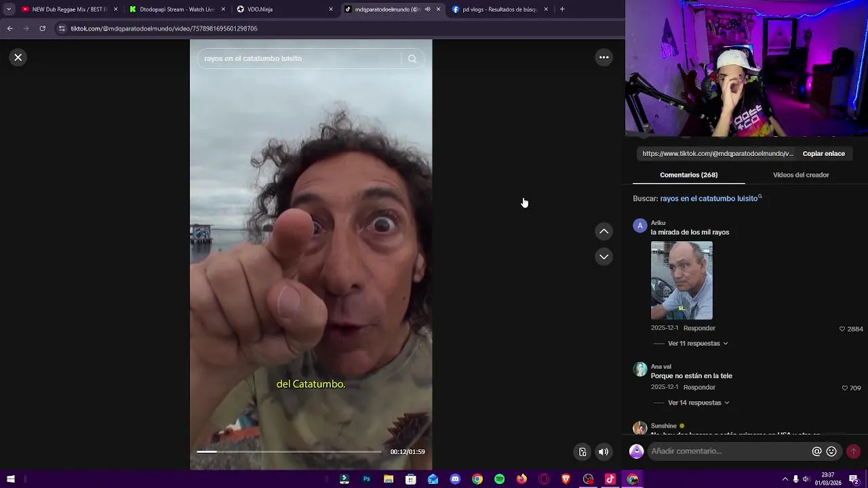Open the Windows Start menu
The image size is (868, 488).
(x=11, y=479)
